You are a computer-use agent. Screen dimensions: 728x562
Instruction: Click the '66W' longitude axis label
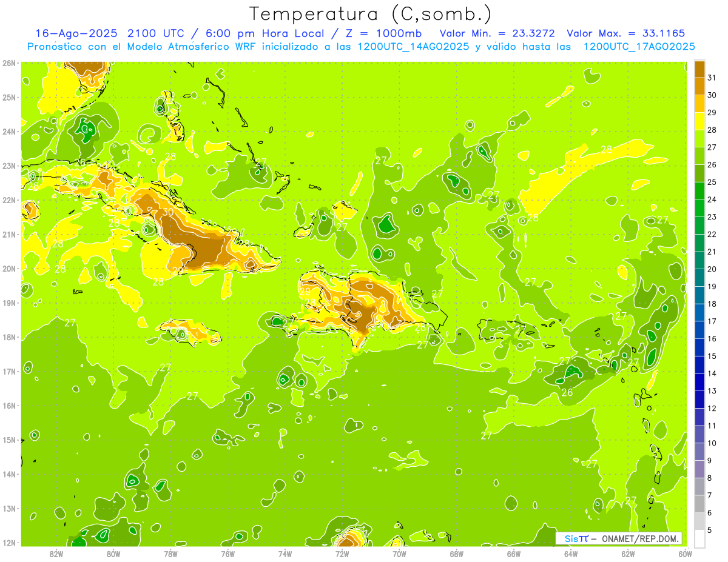[514, 554]
